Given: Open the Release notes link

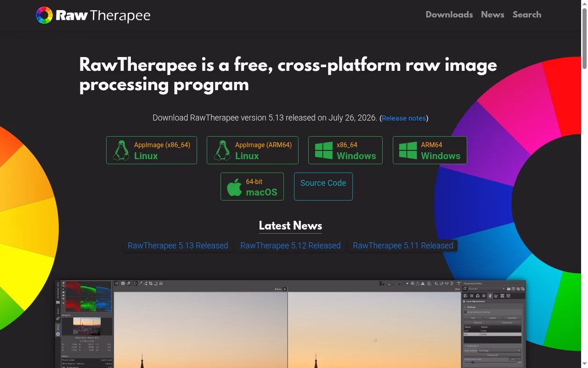Looking at the screenshot, I should pos(404,118).
